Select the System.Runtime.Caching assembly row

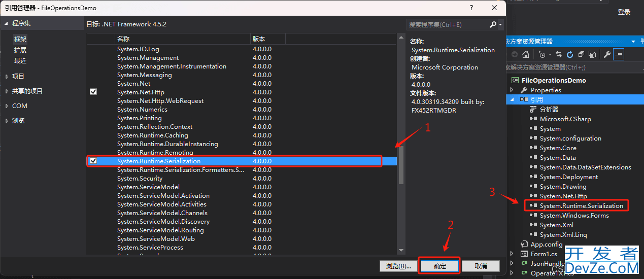click(242, 135)
